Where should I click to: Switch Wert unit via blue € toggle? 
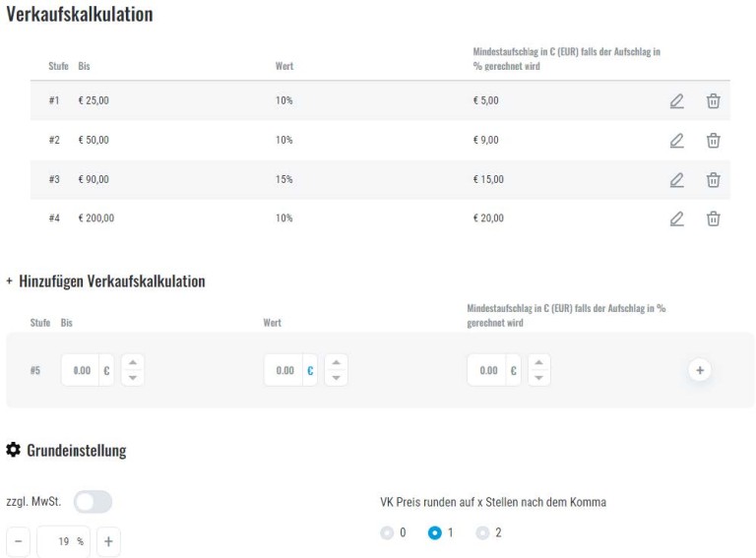310,370
